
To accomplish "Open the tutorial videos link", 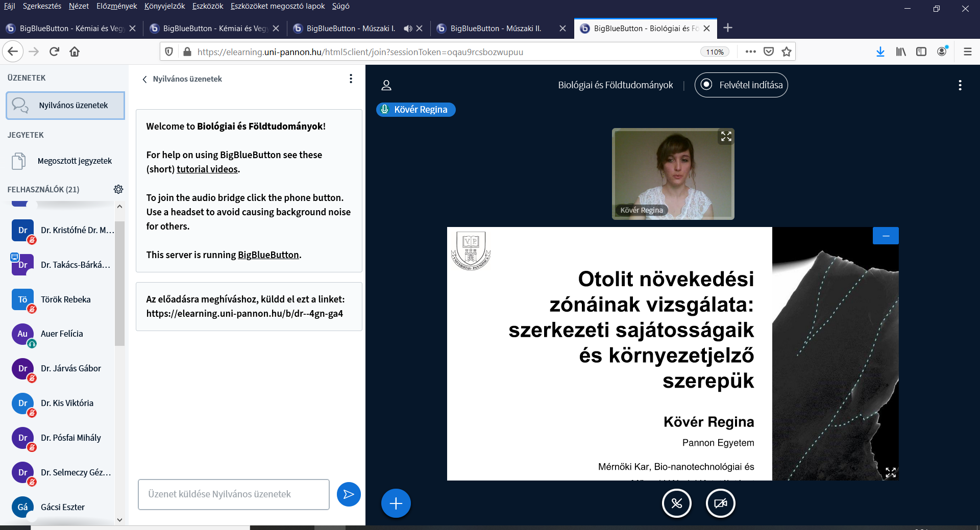I will tap(207, 169).
